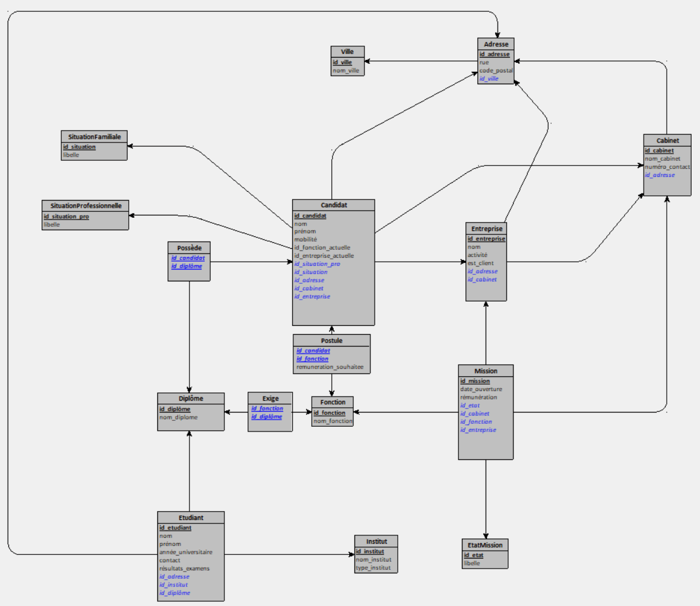Click the Institut entity title
This screenshot has width=700, height=606.
coord(376,541)
